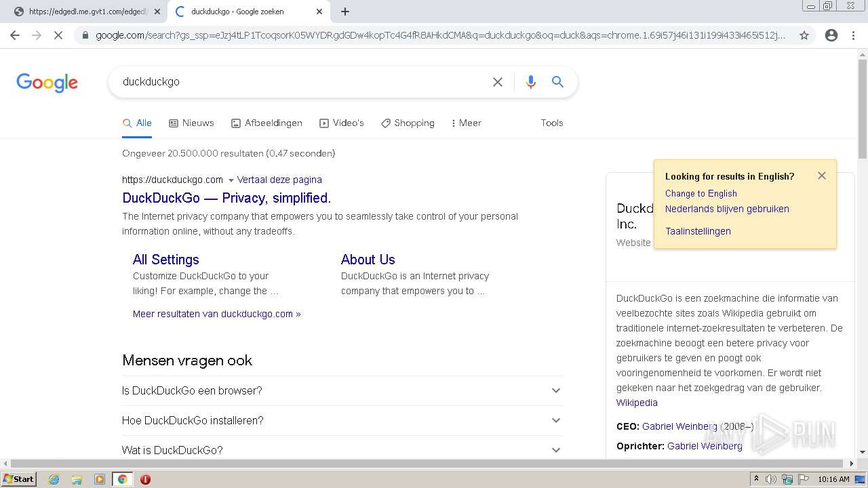This screenshot has height=488, width=868.
Task: Switch to the Nieuws tab
Action: pyautogui.click(x=191, y=123)
